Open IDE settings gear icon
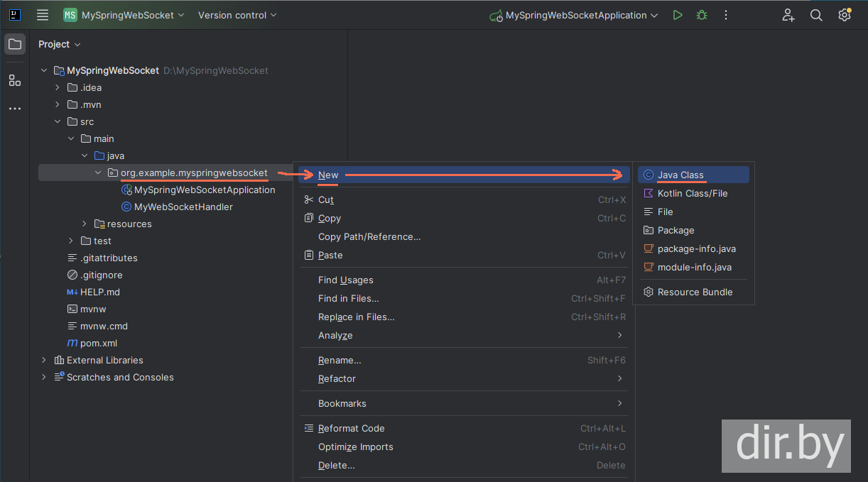The width and height of the screenshot is (868, 482). [844, 14]
